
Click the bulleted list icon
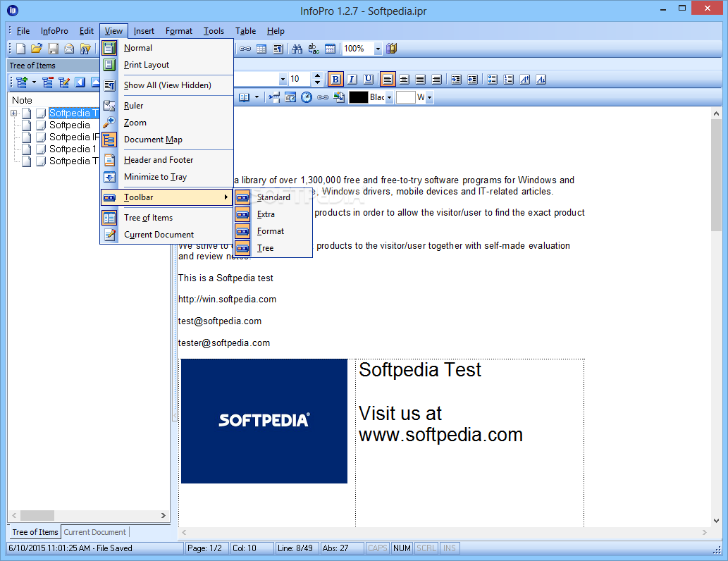[492, 80]
